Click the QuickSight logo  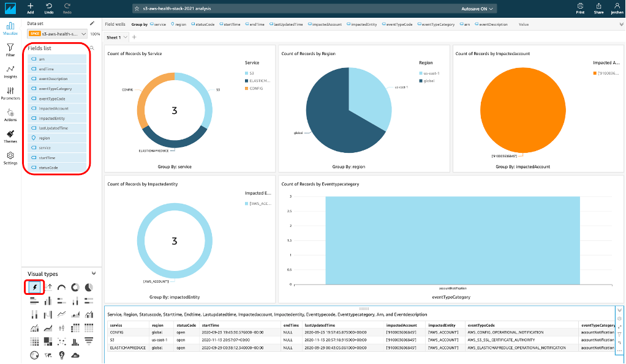[10, 9]
